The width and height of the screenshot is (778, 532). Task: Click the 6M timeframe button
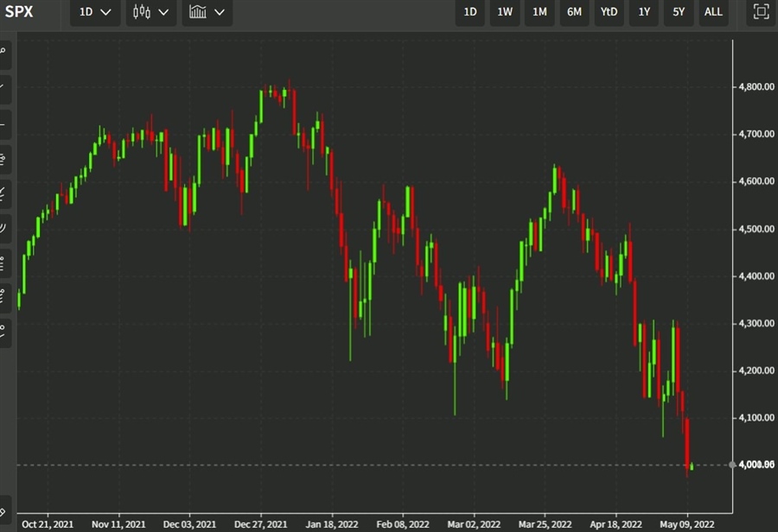pyautogui.click(x=573, y=12)
